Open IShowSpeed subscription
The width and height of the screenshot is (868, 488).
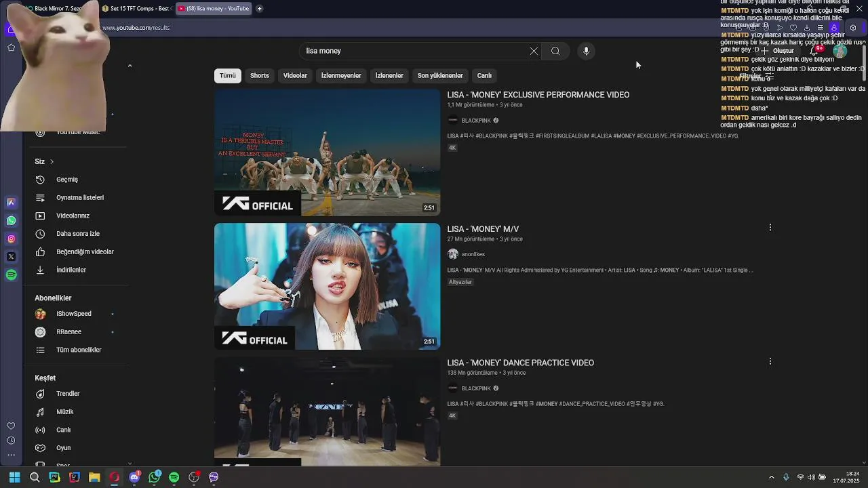(x=74, y=314)
